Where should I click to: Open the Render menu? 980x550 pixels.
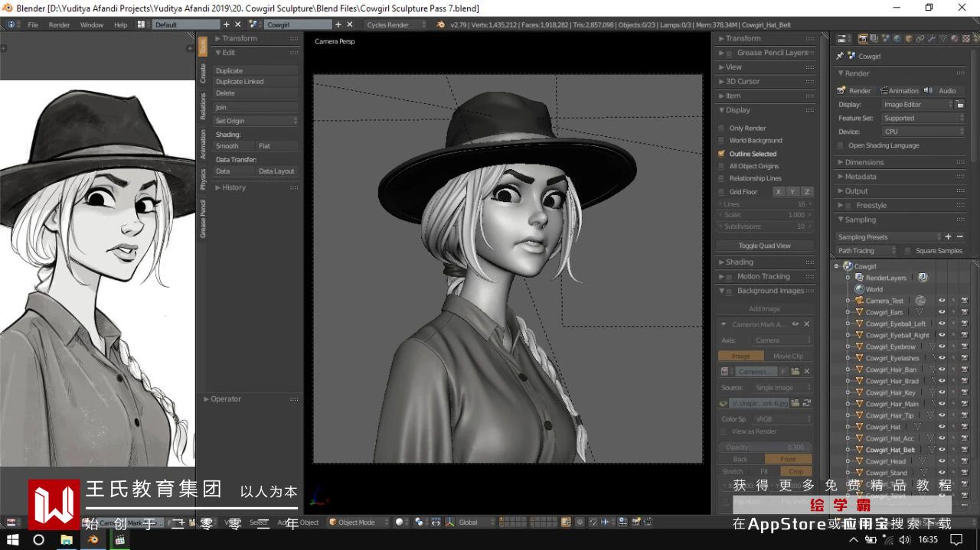tap(59, 24)
